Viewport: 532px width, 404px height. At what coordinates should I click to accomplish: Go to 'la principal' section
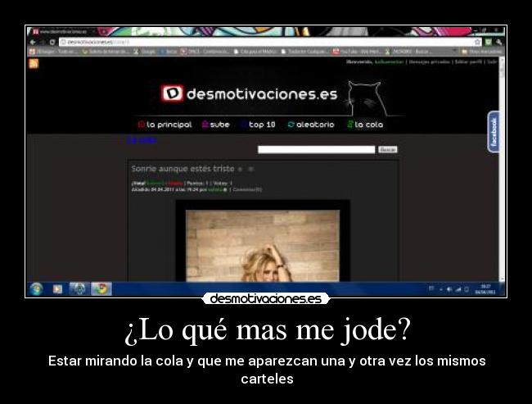pos(165,125)
